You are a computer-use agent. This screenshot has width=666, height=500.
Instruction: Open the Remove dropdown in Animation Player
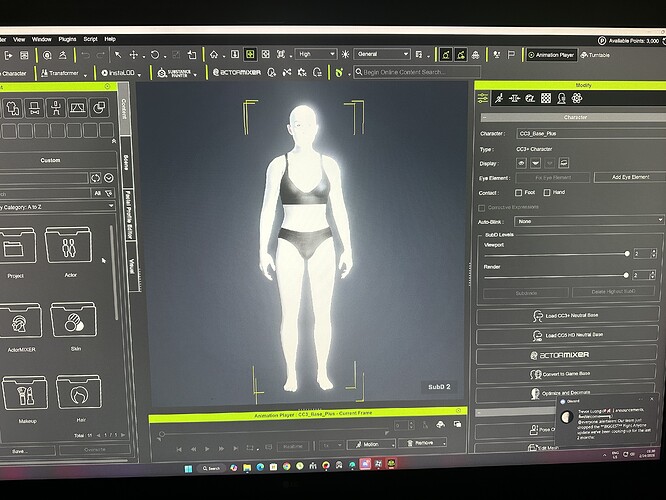coord(423,443)
